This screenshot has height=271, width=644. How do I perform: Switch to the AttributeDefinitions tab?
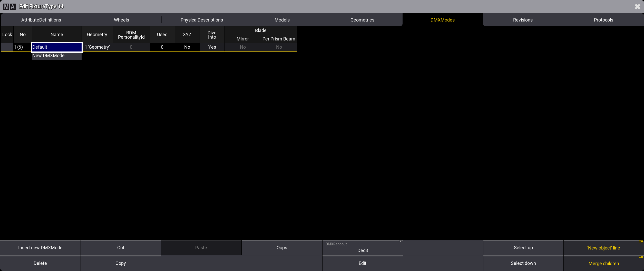[41, 20]
